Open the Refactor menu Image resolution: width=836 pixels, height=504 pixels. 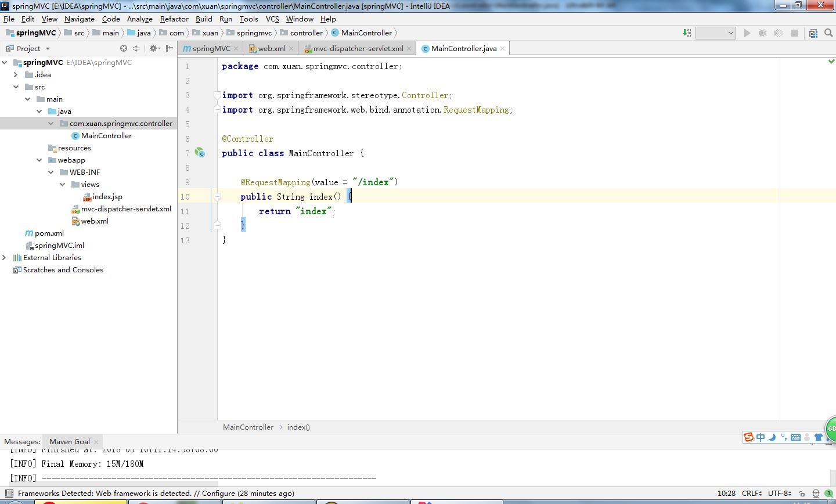coord(174,19)
